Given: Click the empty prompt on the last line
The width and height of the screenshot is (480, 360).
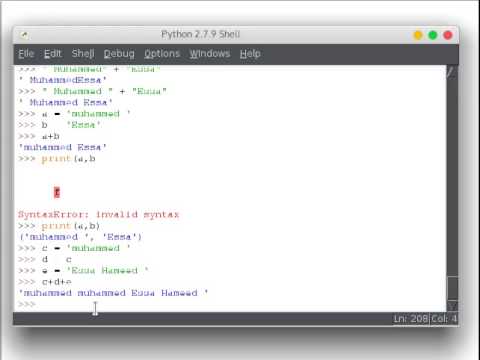Looking at the screenshot, I should (x=27, y=304).
